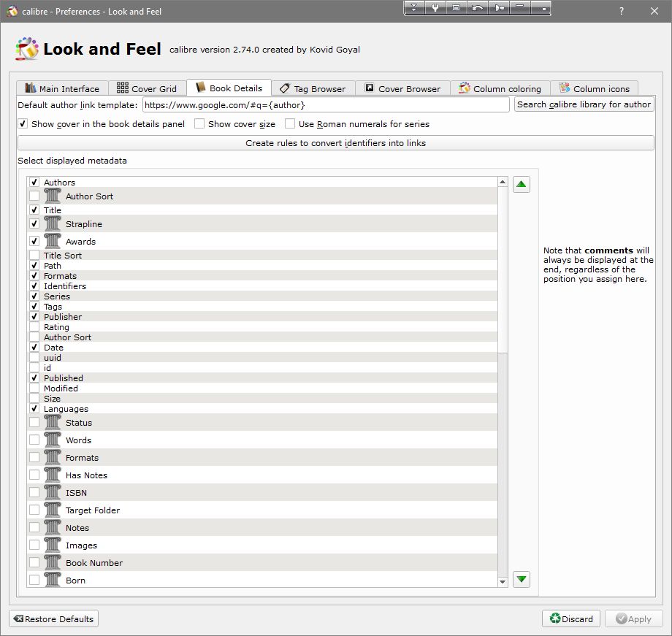
Task: Select the Path row in metadata list
Action: click(261, 266)
